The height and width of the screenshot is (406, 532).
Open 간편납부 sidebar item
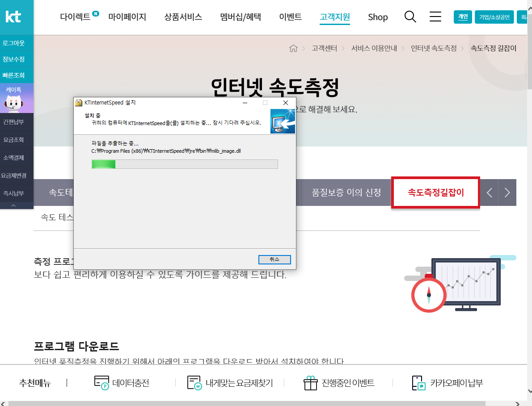click(x=13, y=122)
